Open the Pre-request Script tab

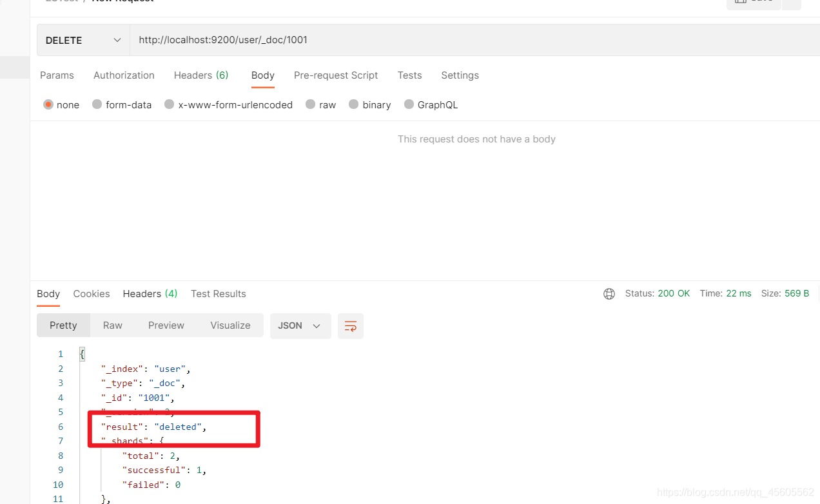click(336, 75)
